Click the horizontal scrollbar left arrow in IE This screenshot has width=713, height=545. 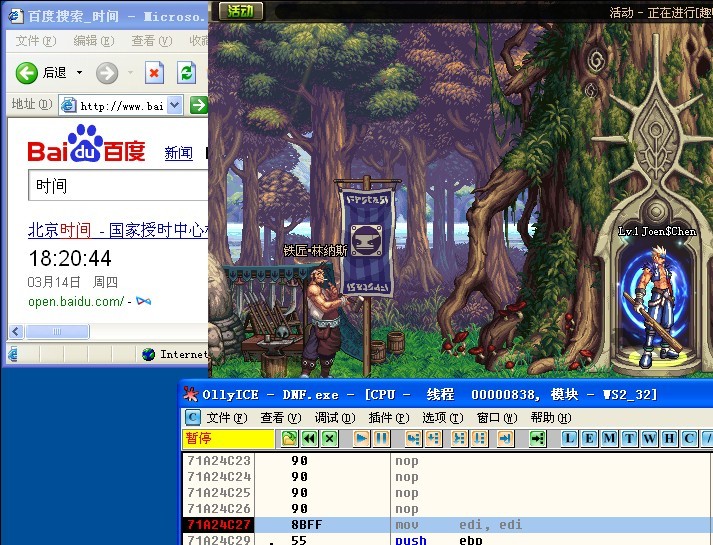(x=16, y=331)
